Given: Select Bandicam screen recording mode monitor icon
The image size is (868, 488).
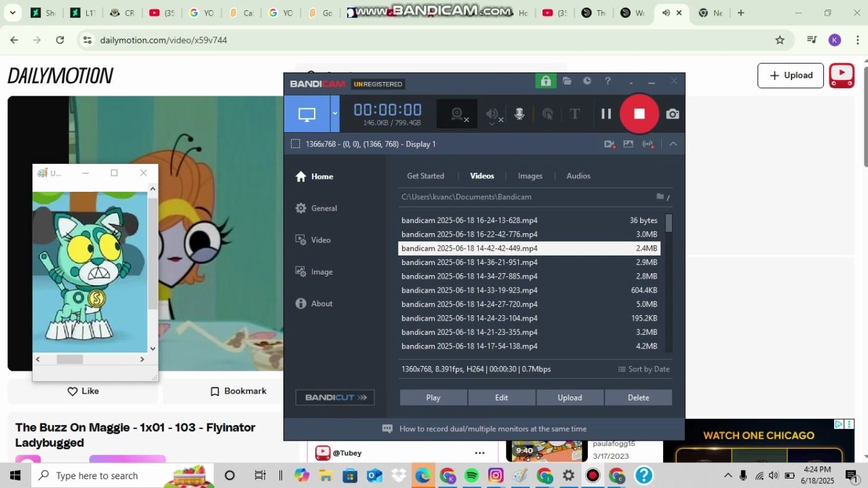Looking at the screenshot, I should click(x=307, y=114).
